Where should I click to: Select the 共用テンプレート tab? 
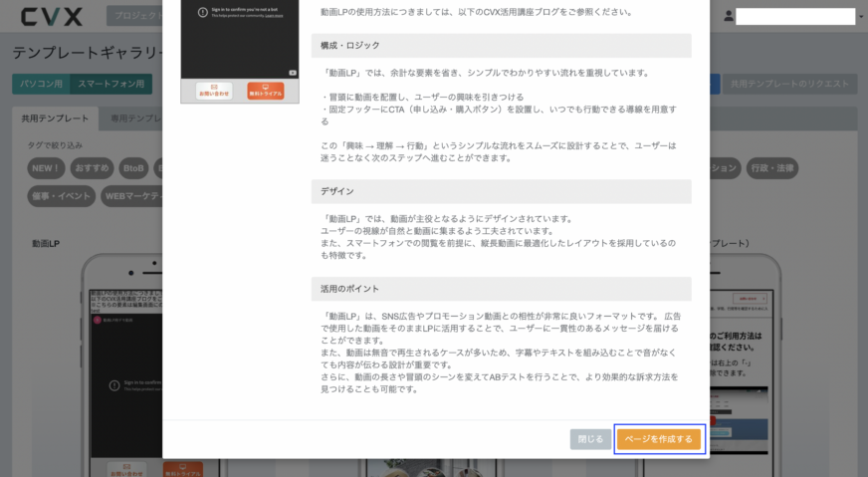click(x=55, y=119)
